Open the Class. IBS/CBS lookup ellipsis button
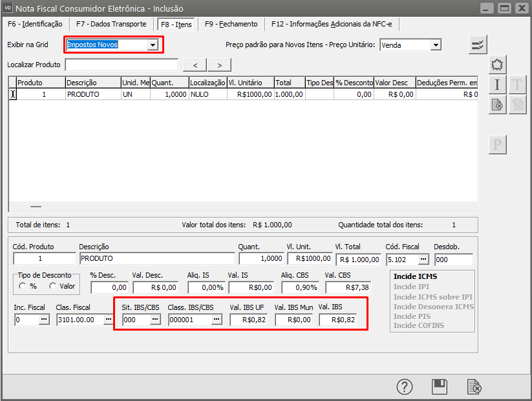 217,320
